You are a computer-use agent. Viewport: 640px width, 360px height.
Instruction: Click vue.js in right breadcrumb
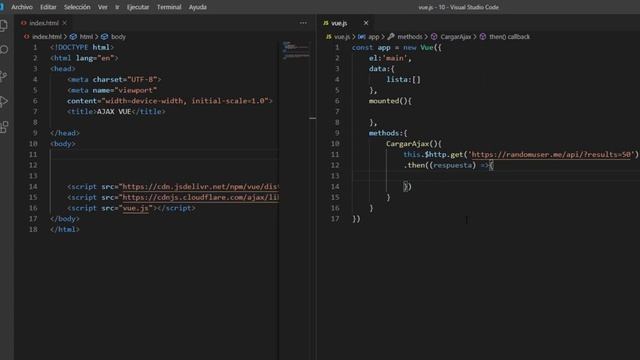pyautogui.click(x=342, y=37)
